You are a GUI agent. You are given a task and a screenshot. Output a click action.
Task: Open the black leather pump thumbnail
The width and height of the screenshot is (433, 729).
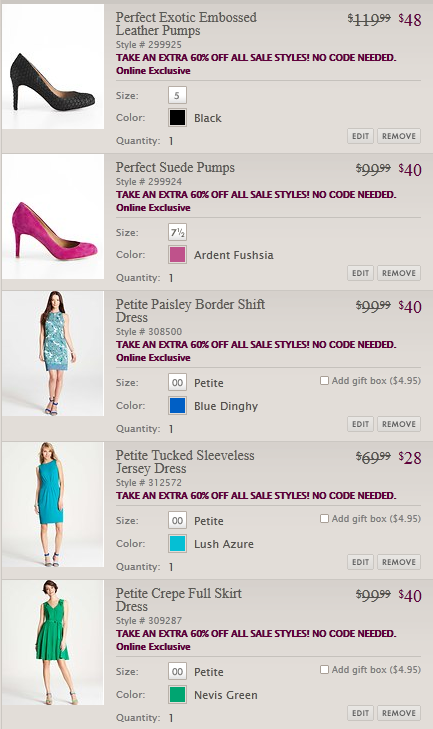click(x=53, y=66)
